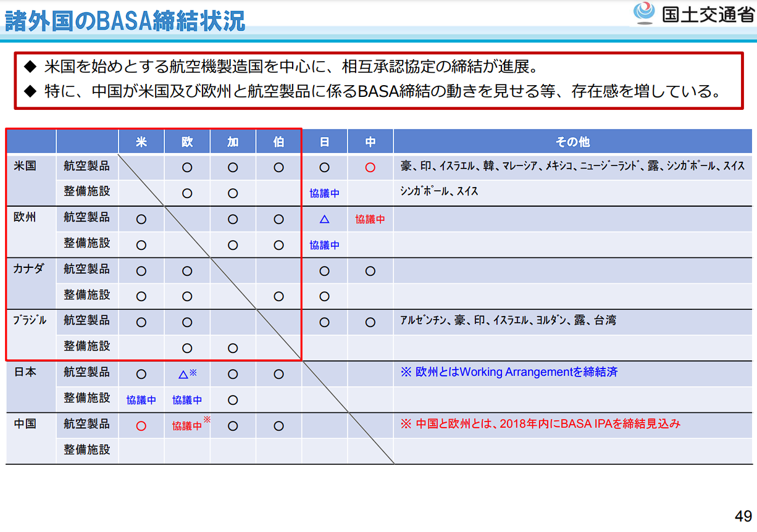The width and height of the screenshot is (757, 532).
Task: Click the red circle in the 中国 航空製品 row
Action: [x=141, y=426]
